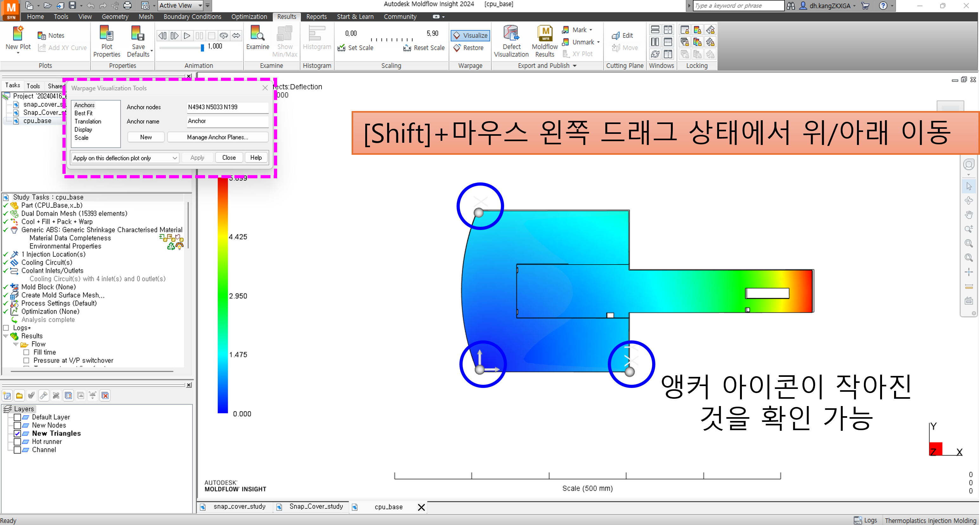Collapse the Results tree node
980x525 pixels.
click(6, 336)
